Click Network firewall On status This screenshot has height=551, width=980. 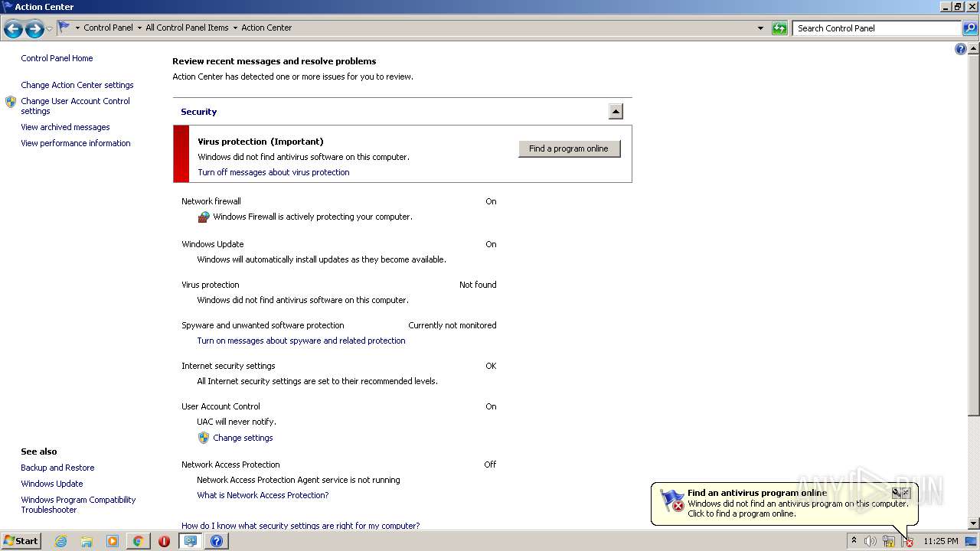pos(491,201)
